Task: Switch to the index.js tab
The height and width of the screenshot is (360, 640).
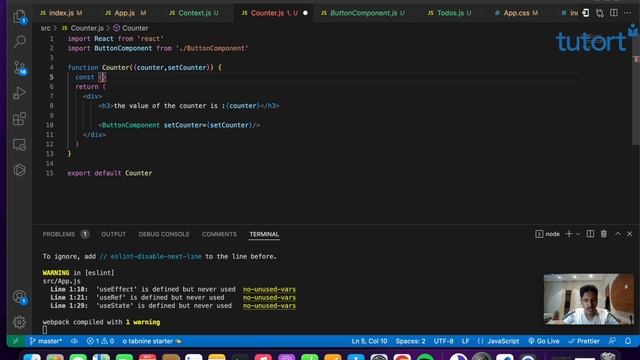Action: [x=61, y=13]
